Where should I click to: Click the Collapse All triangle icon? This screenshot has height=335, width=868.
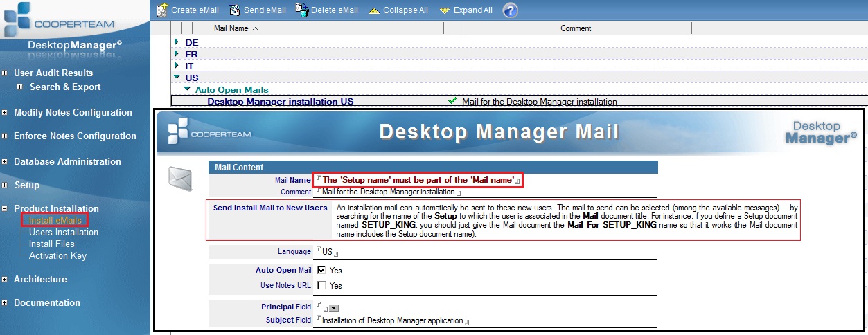(373, 11)
